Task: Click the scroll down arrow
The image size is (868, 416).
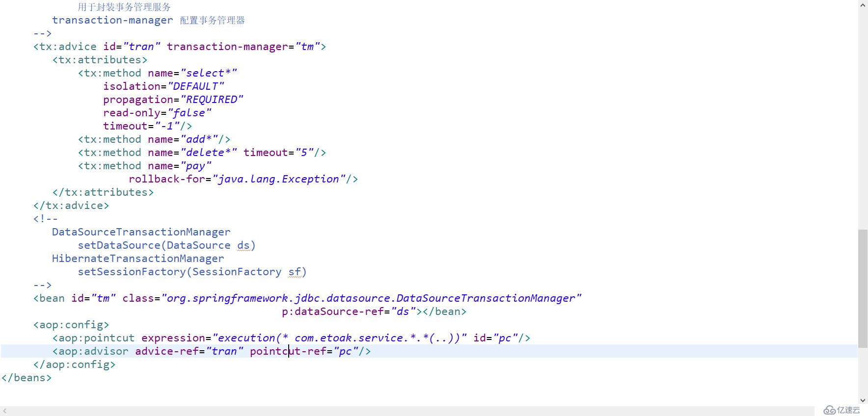Action: [863, 401]
